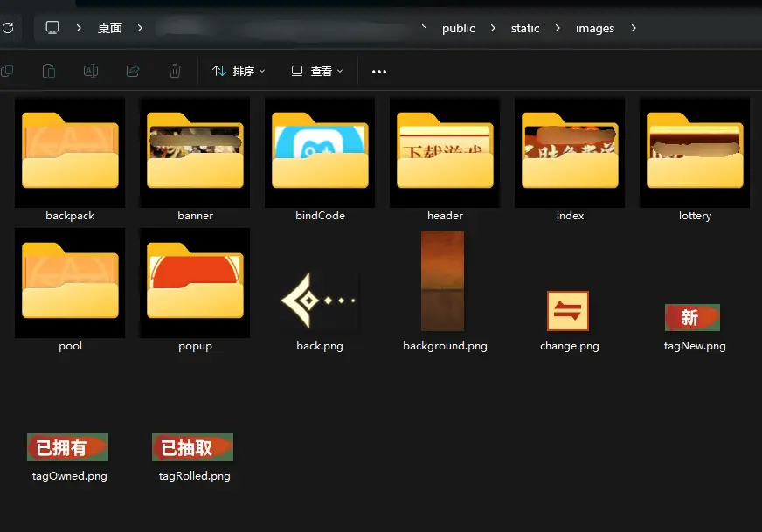This screenshot has width=762, height=532.
Task: Click the index folder name
Action: (x=570, y=215)
